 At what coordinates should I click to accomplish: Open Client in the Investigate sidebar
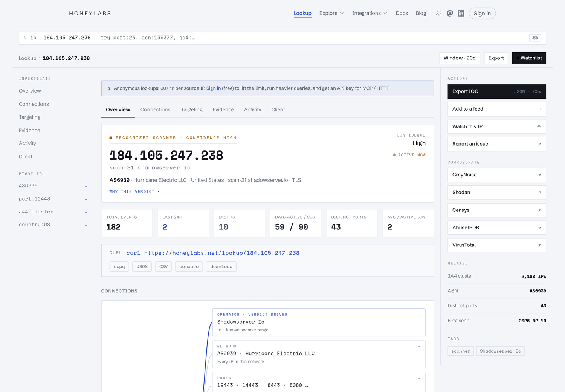(26, 157)
